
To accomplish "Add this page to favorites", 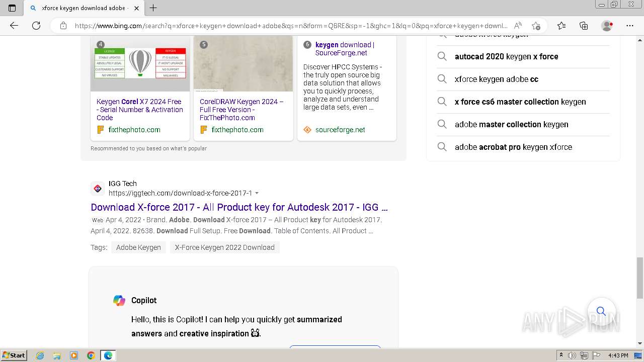I will coord(536,26).
